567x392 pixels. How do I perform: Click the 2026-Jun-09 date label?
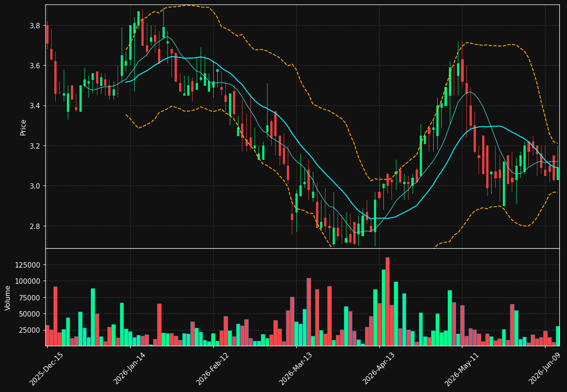click(544, 369)
